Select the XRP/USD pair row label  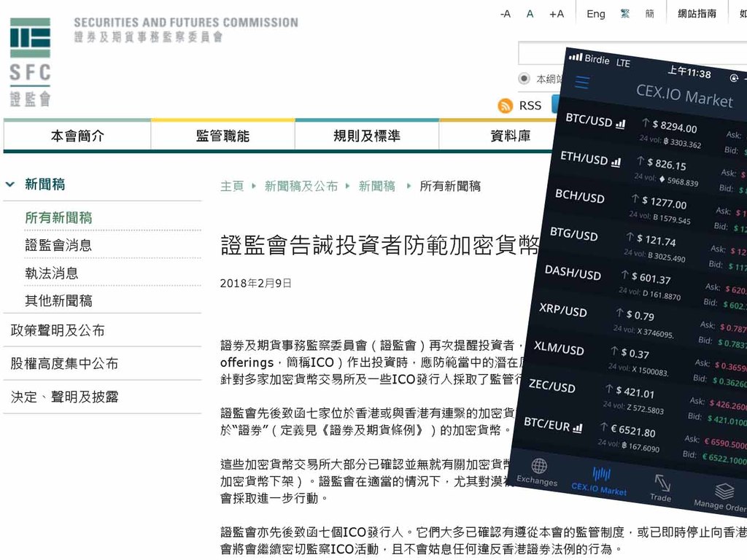pyautogui.click(x=562, y=309)
